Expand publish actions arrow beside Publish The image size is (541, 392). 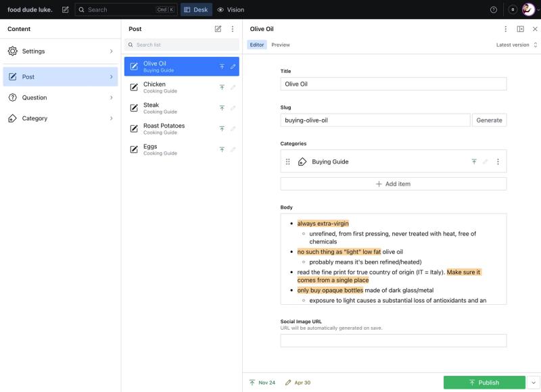(x=534, y=383)
